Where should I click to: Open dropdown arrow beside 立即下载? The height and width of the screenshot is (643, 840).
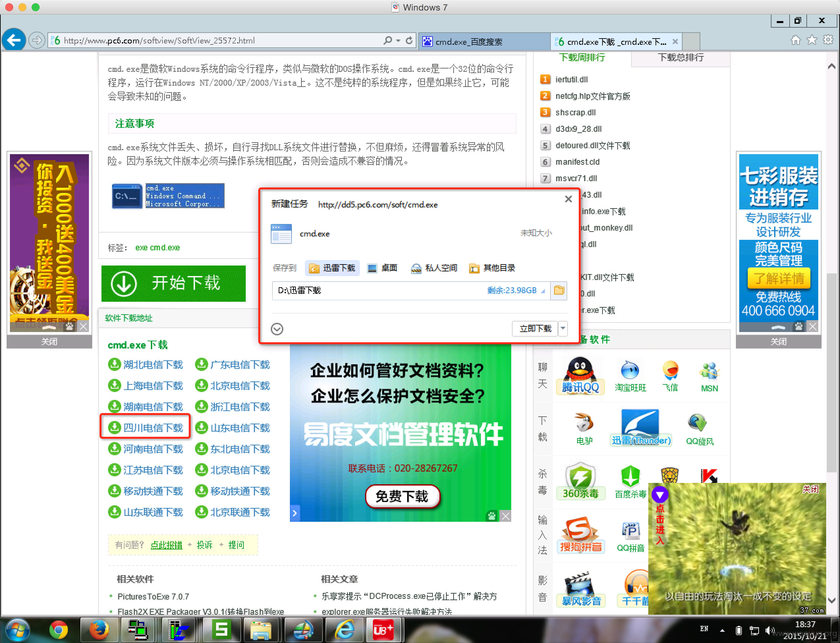(x=563, y=329)
